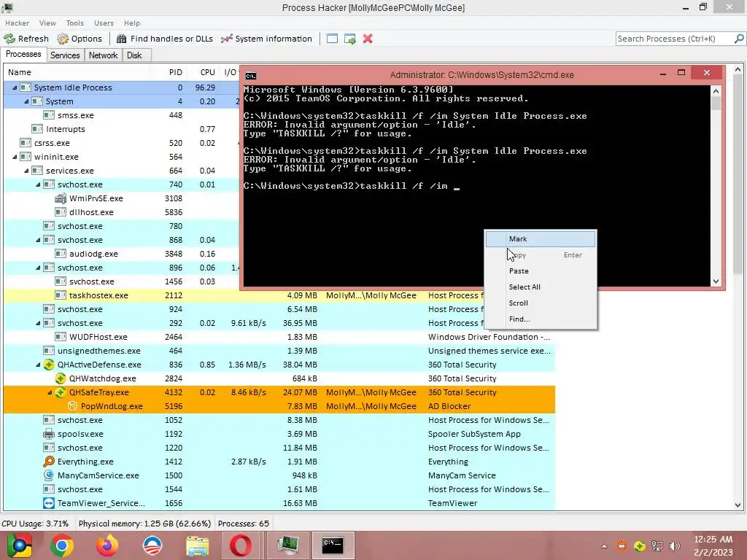
Task: Click the WmiPrvSE.exe icon
Action: (x=60, y=198)
